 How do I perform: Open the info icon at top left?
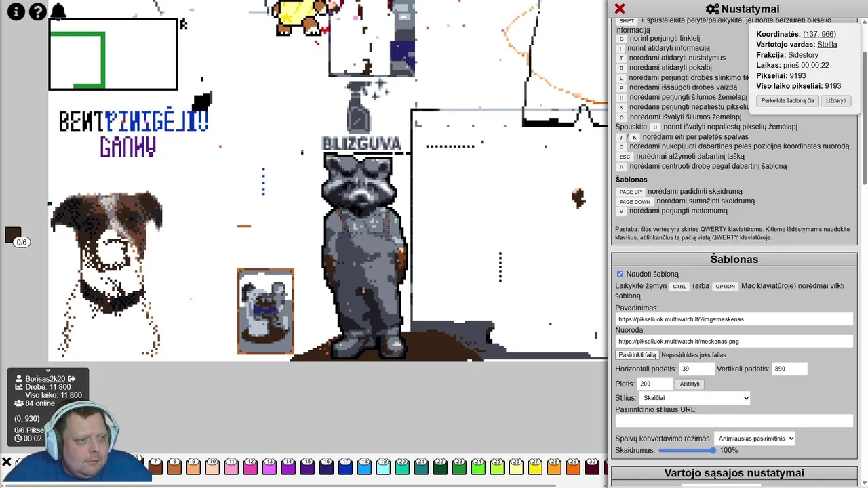(x=16, y=12)
